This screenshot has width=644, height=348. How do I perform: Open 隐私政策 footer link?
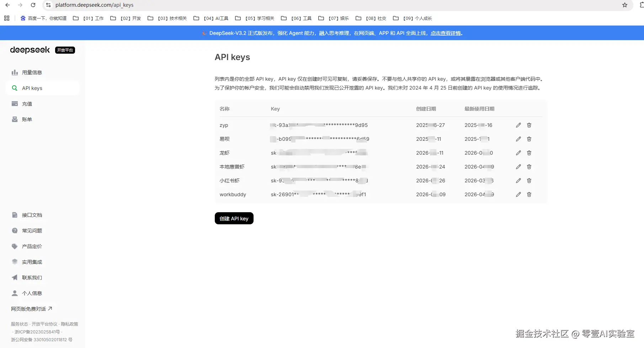69,324
